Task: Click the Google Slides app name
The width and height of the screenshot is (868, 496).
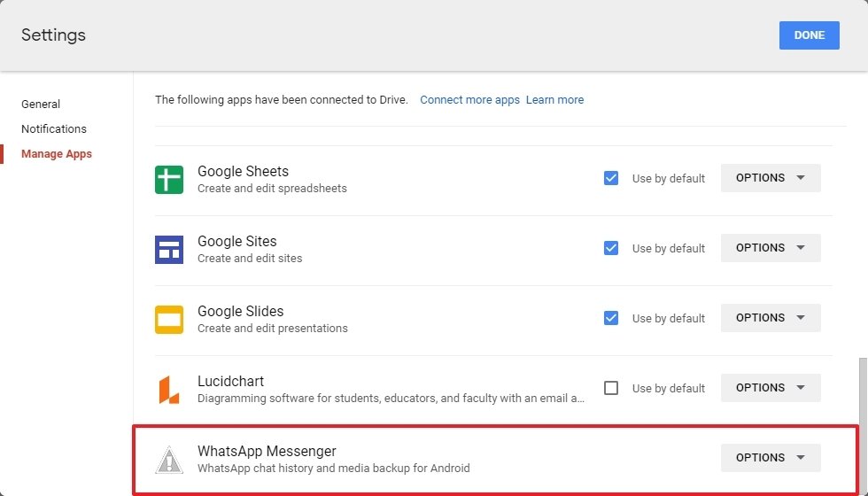Action: [x=240, y=311]
